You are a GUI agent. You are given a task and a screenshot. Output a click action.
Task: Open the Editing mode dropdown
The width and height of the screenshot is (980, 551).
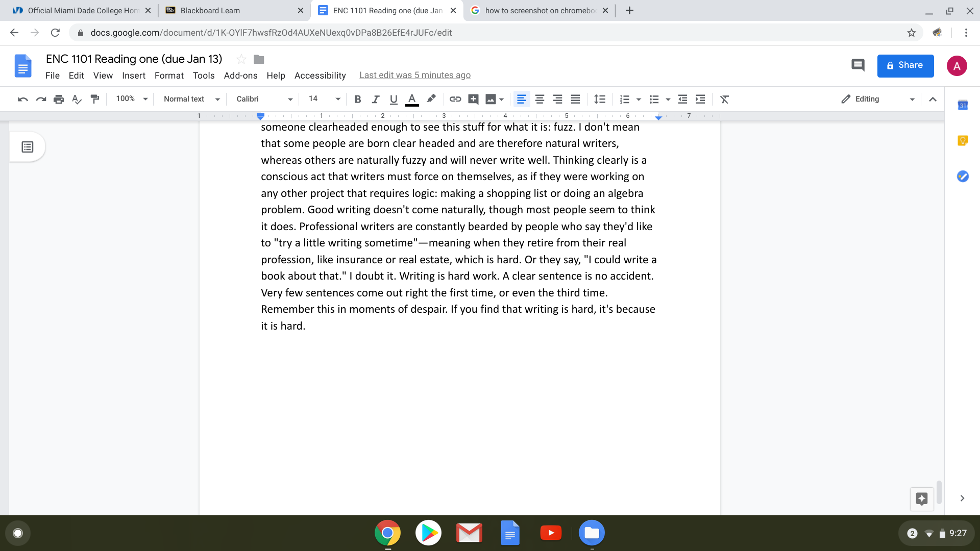pyautogui.click(x=878, y=99)
